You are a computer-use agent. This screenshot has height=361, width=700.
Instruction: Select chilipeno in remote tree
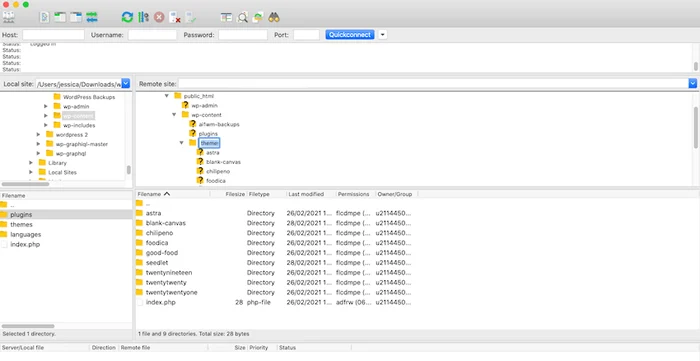(x=218, y=171)
